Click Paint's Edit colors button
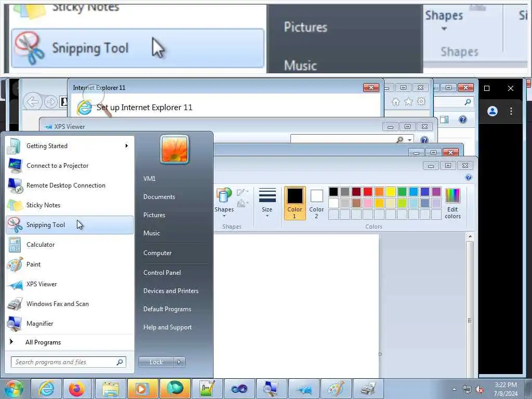Image resolution: width=532 pixels, height=399 pixels. point(453,204)
